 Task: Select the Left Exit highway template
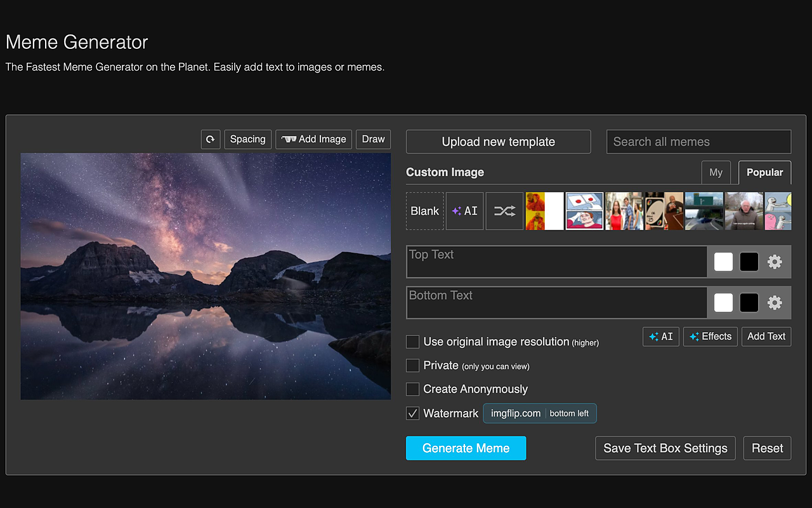(x=704, y=211)
